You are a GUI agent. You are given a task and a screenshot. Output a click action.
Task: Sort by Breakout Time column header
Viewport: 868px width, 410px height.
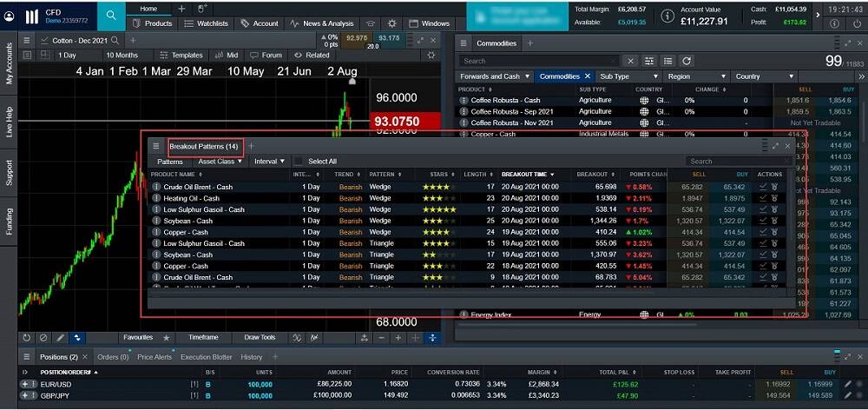[528, 175]
